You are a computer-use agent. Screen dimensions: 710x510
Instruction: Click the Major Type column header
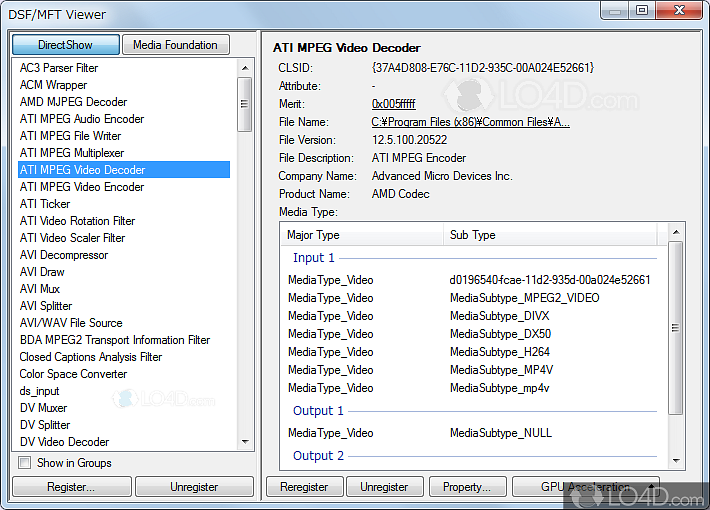tap(313, 235)
